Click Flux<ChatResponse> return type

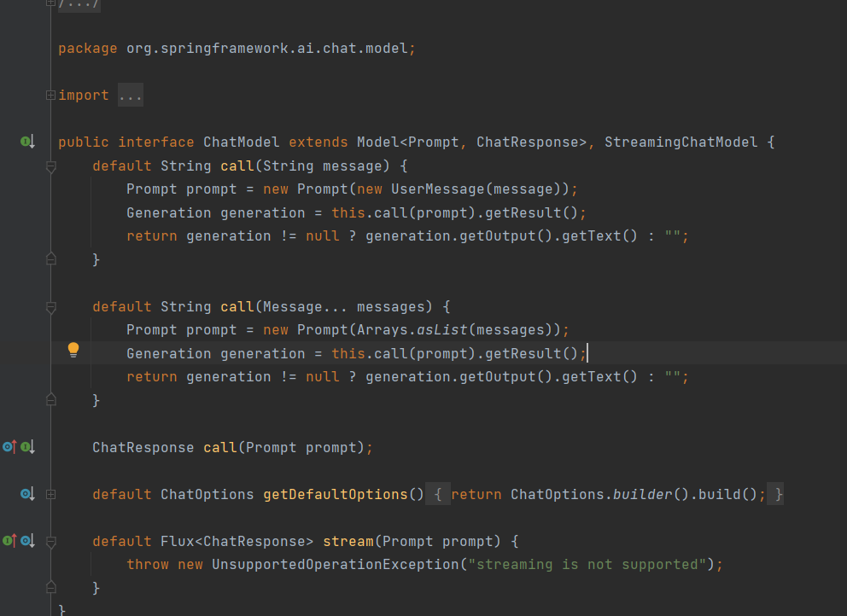(x=237, y=541)
